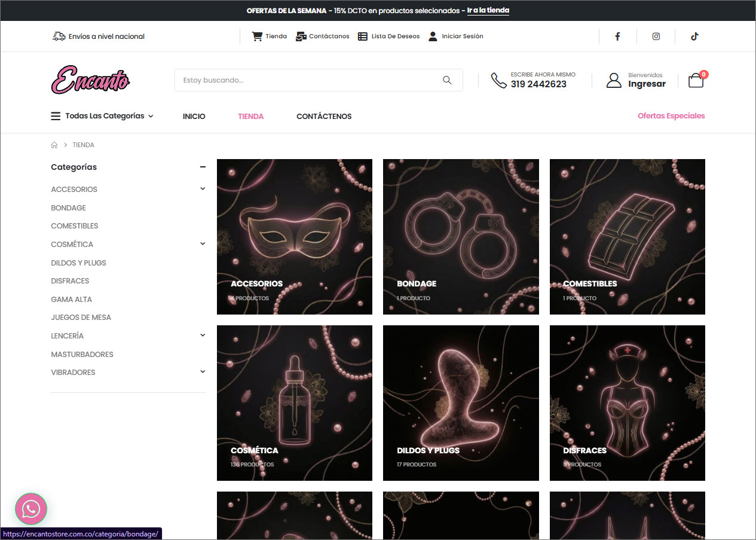Click the Encanto logo
The image size is (756, 540).
(x=90, y=80)
